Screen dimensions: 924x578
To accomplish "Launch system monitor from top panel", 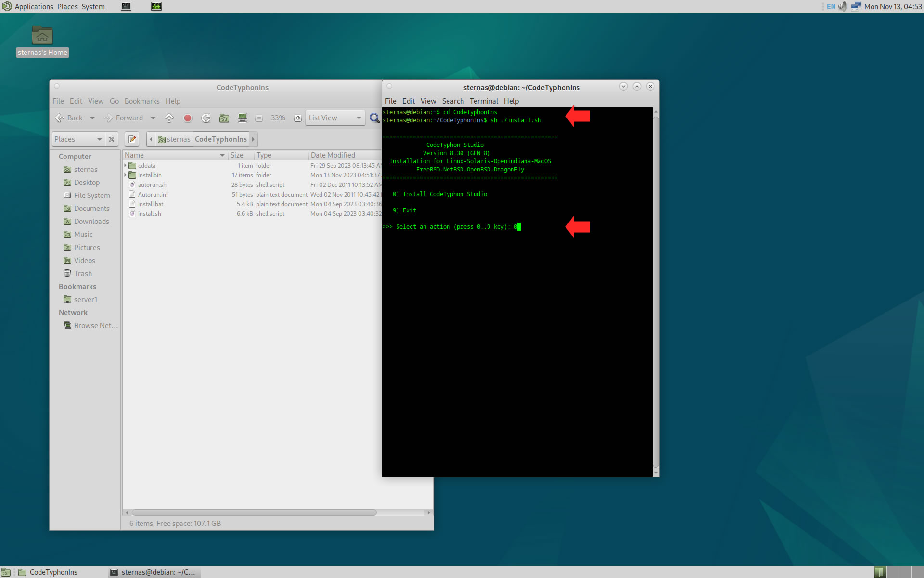I will click(156, 6).
